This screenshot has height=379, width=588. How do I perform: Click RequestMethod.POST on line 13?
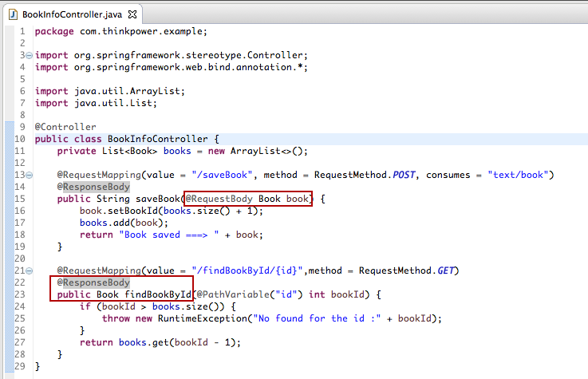click(365, 175)
